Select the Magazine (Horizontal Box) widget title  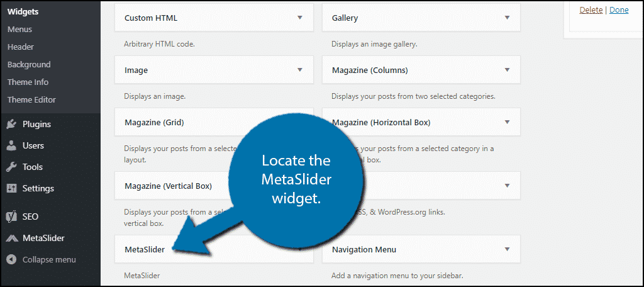381,123
